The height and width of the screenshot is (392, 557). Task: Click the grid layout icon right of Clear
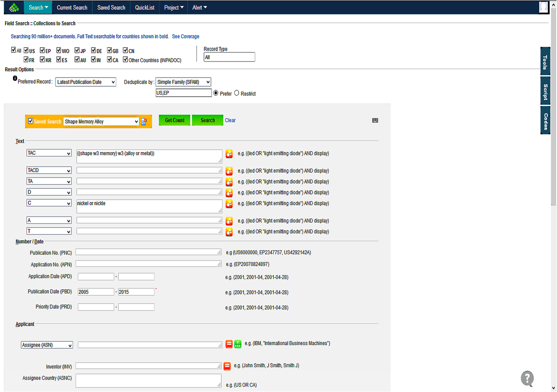375,120
